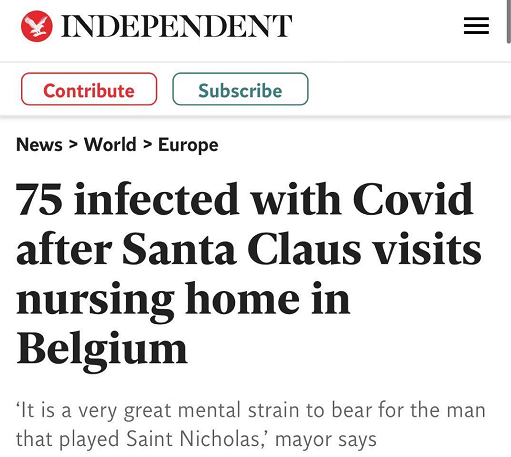Select the Europe breadcrumb link
The width and height of the screenshot is (511, 457).
click(x=188, y=145)
